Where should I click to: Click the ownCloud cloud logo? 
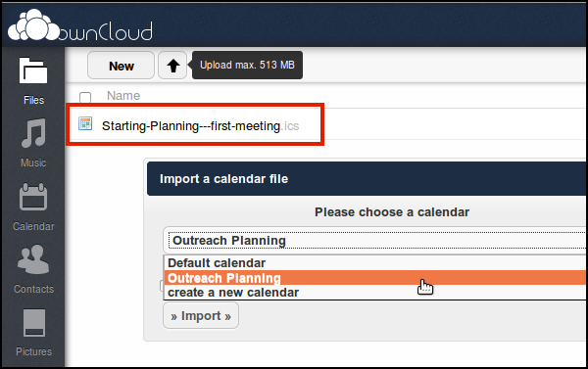click(x=33, y=25)
